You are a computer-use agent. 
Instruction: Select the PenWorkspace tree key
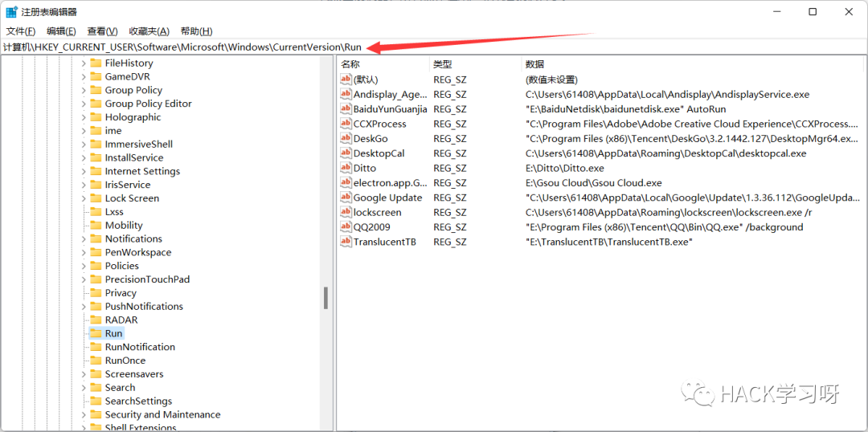pos(138,252)
